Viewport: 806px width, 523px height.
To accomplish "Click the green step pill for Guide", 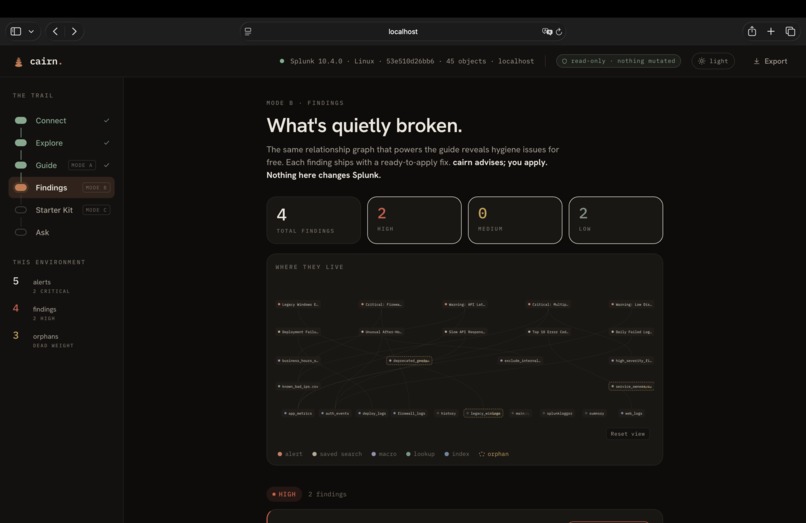I will (21, 165).
